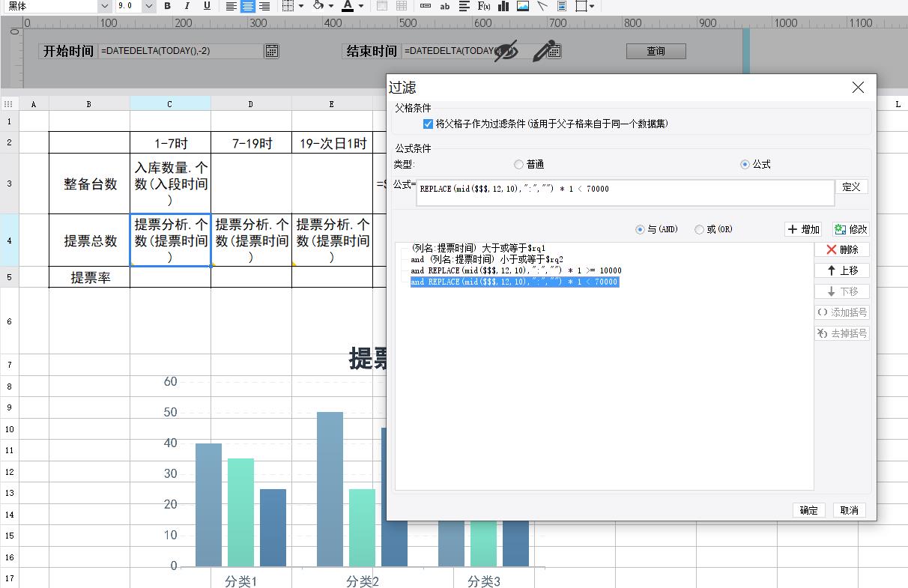Click the merge cells toolbar icon
Viewport: 908px width, 588px height.
tap(382, 6)
